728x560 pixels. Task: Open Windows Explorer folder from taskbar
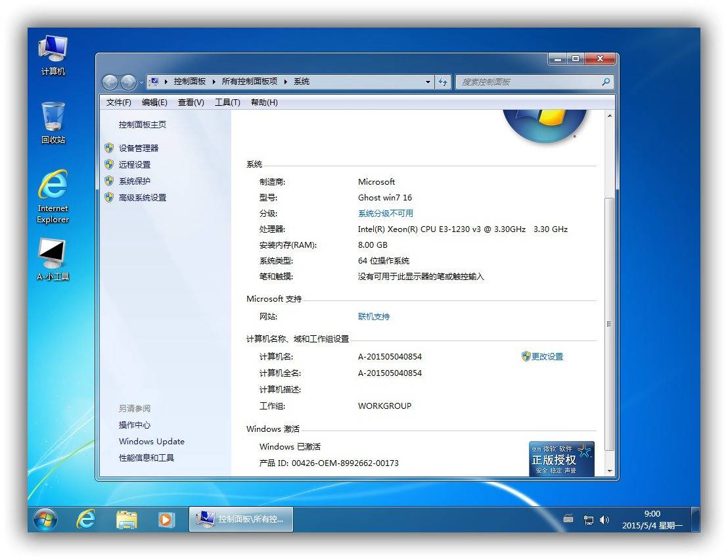click(x=126, y=519)
